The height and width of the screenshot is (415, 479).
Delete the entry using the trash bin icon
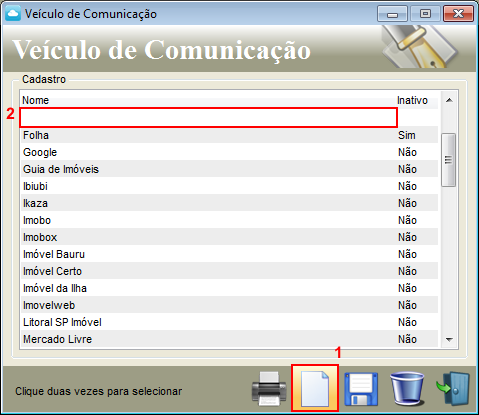pyautogui.click(x=407, y=388)
